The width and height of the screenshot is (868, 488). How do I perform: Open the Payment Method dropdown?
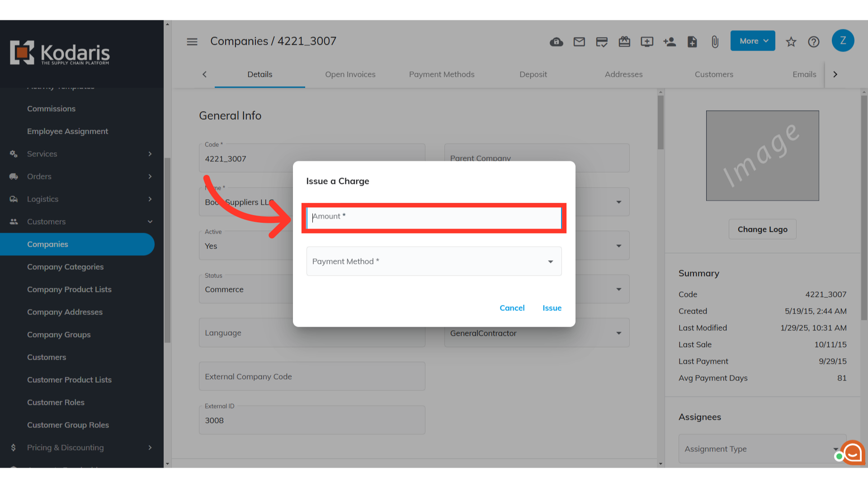tap(434, 261)
